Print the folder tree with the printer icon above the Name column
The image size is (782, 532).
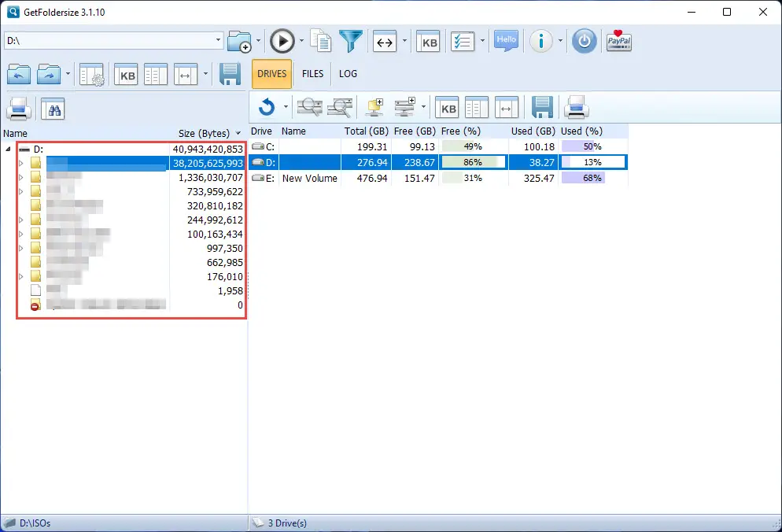point(19,109)
